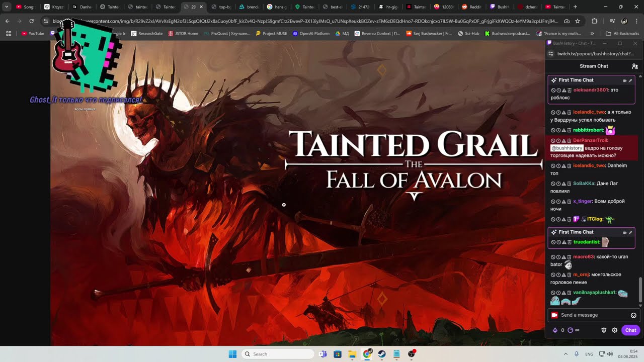
Task: Click the tag icon on truedantist's First Time Chat
Action: pyautogui.click(x=625, y=232)
